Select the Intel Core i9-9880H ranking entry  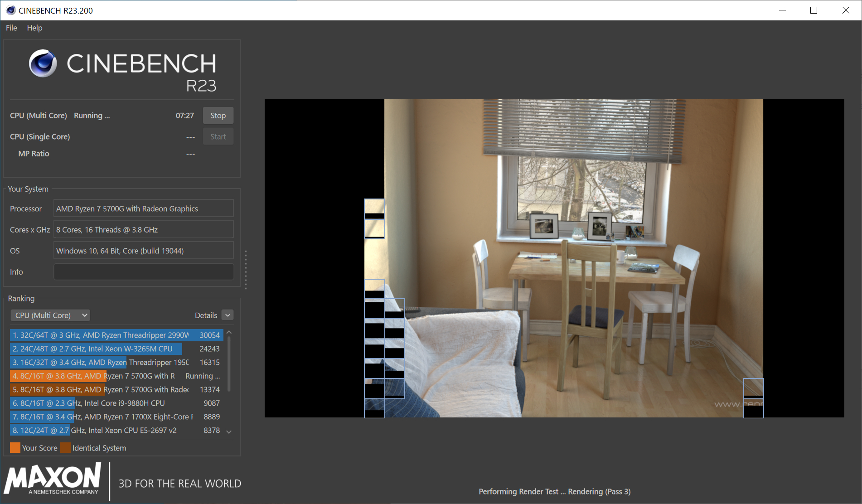coord(116,403)
